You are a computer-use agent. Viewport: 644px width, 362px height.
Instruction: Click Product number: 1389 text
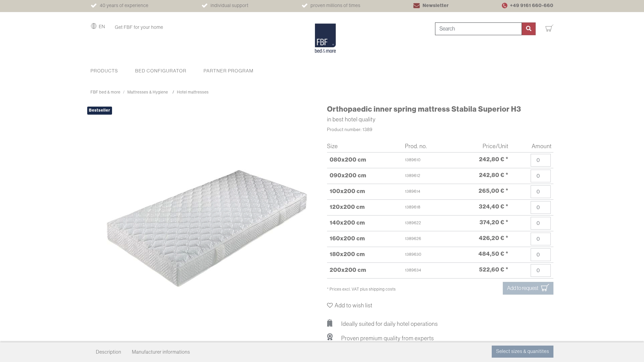[350, 130]
